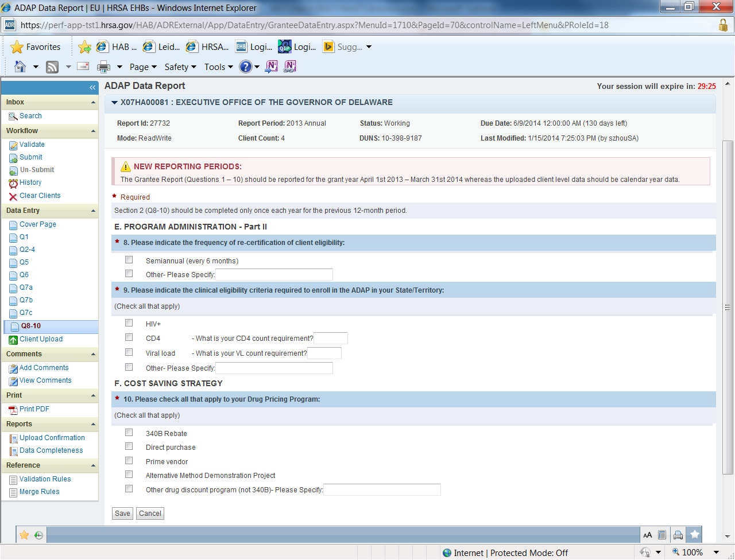Collapse the grantee X07HA00081 header triangle
735x560 pixels.
(x=115, y=103)
